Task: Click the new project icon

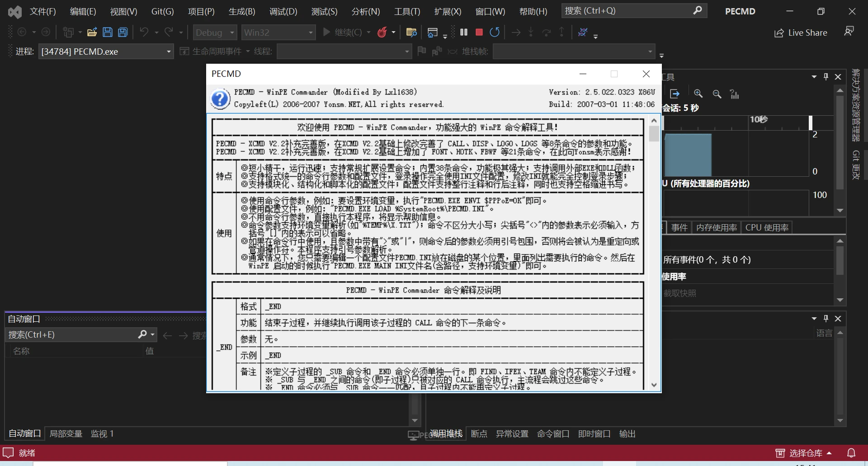Action: tap(68, 32)
